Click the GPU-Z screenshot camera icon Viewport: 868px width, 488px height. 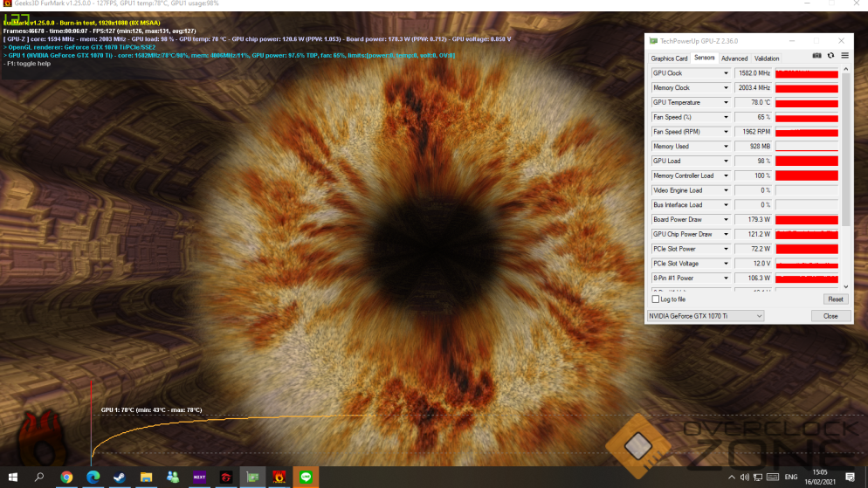tap(816, 56)
